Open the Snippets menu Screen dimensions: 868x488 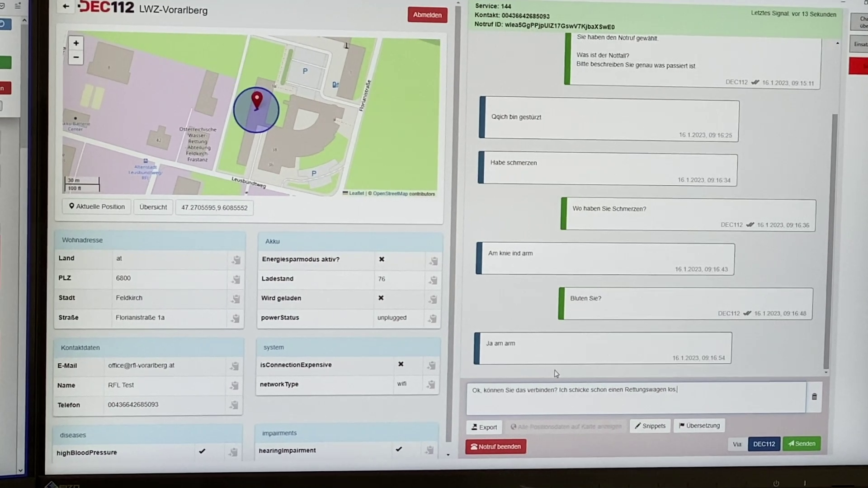(x=650, y=426)
